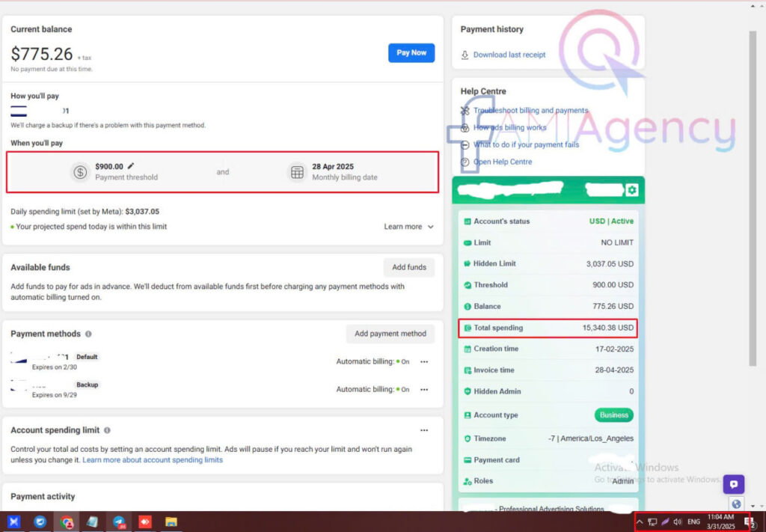Image resolution: width=766 pixels, height=532 pixels.
Task: Open the purple chat widget button
Action: [x=734, y=484]
